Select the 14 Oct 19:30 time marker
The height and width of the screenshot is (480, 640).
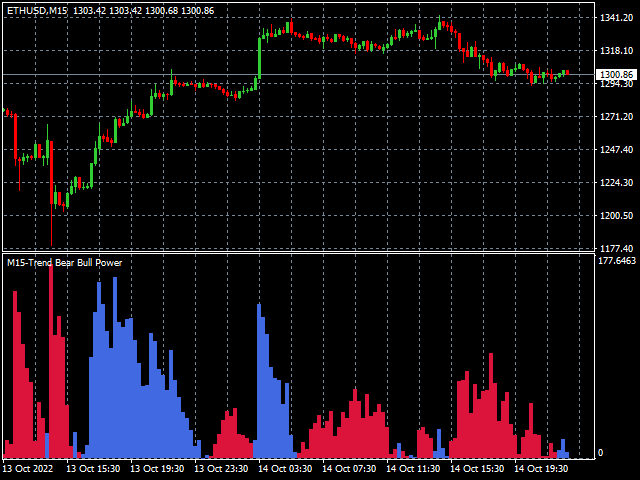542,468
